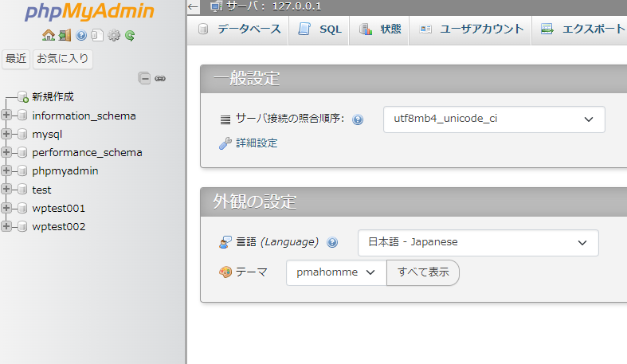Expand the wptest001 database tree

coord(6,208)
